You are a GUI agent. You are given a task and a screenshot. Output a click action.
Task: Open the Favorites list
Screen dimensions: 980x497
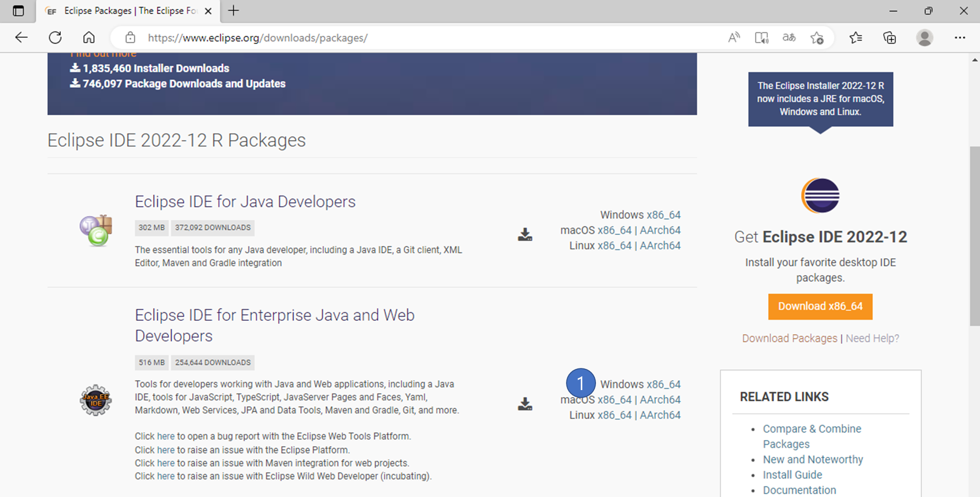(x=855, y=38)
